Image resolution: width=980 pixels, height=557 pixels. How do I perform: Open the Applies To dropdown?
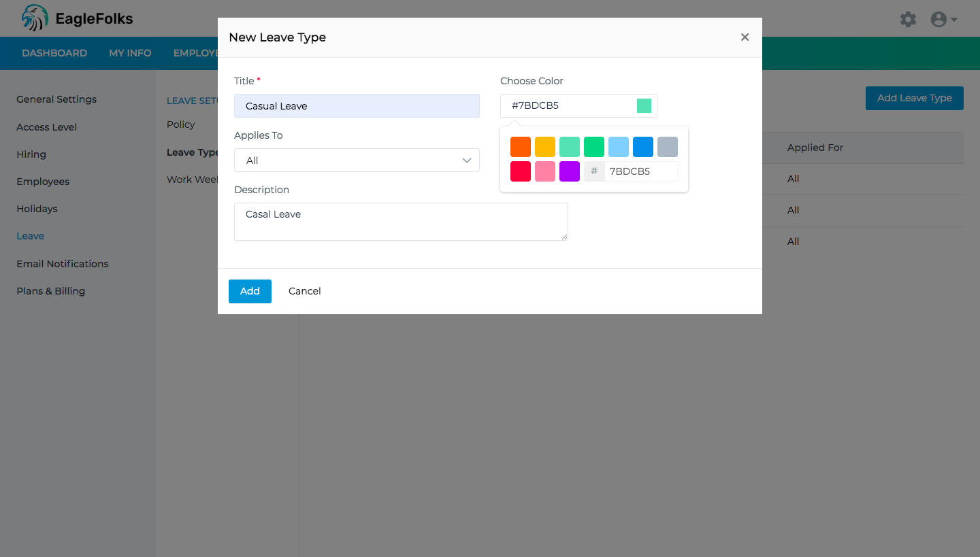357,161
